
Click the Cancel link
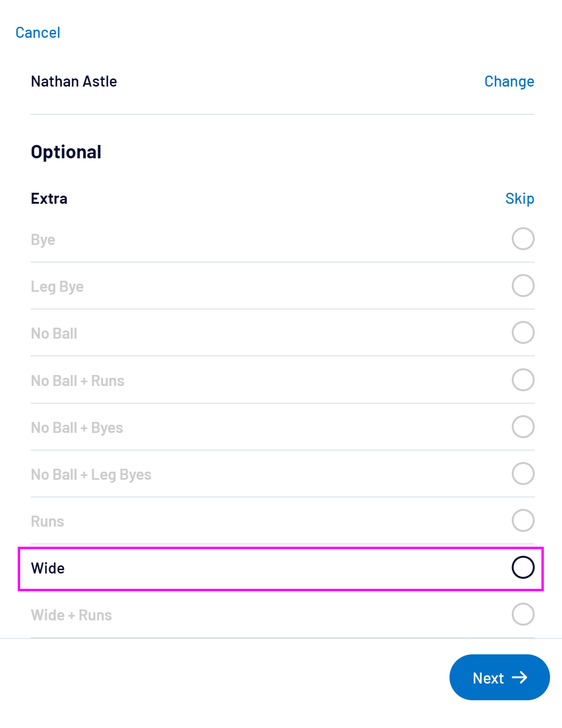point(38,33)
